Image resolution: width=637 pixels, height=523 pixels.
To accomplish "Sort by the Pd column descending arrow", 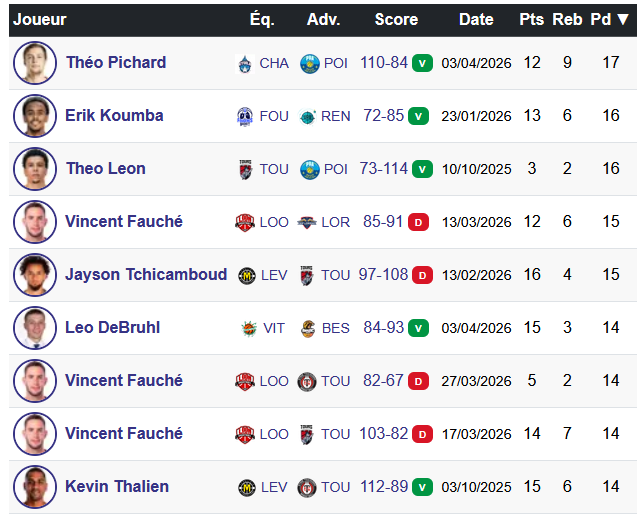I will point(623,20).
